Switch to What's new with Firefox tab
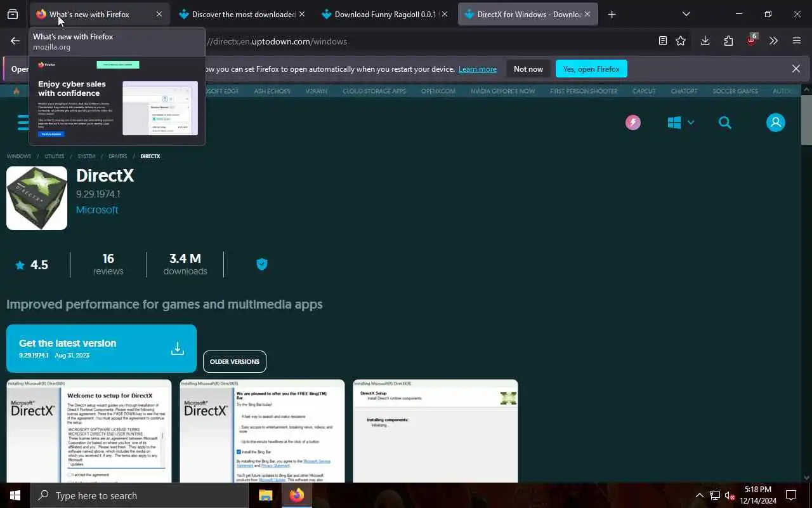Viewport: 812px width, 508px height. click(100, 14)
